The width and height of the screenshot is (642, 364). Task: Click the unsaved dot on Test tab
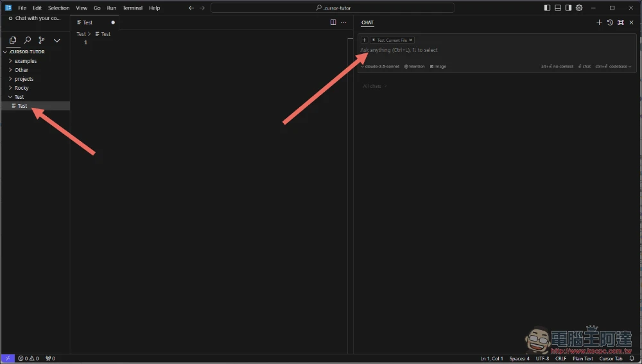tap(113, 22)
